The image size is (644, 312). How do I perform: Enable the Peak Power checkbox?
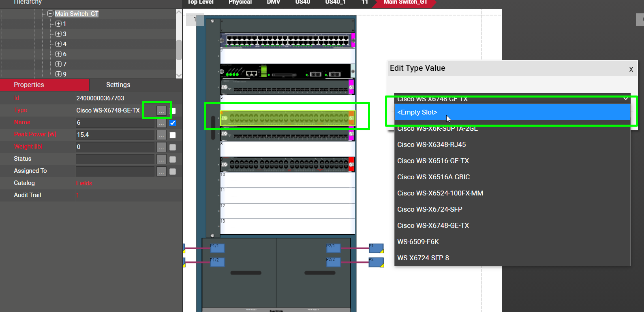(x=173, y=135)
